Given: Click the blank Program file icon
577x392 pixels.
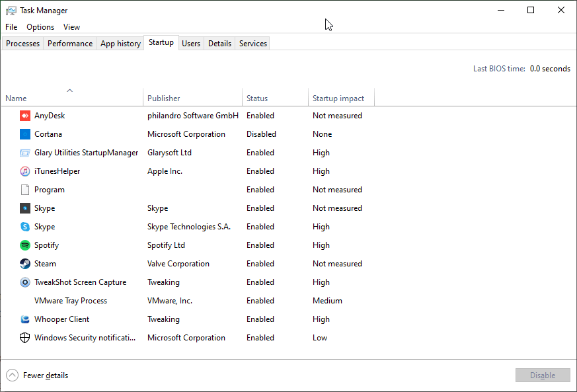Looking at the screenshot, I should pos(24,190).
